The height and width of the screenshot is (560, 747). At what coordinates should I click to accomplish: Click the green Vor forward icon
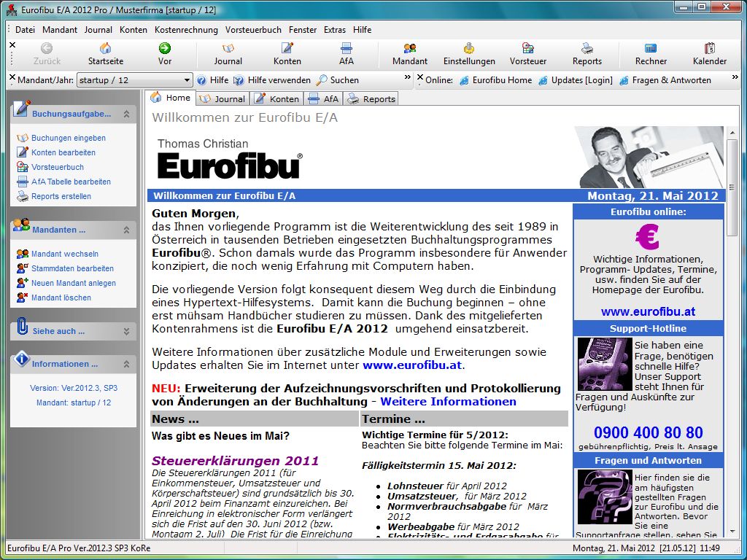[x=165, y=48]
